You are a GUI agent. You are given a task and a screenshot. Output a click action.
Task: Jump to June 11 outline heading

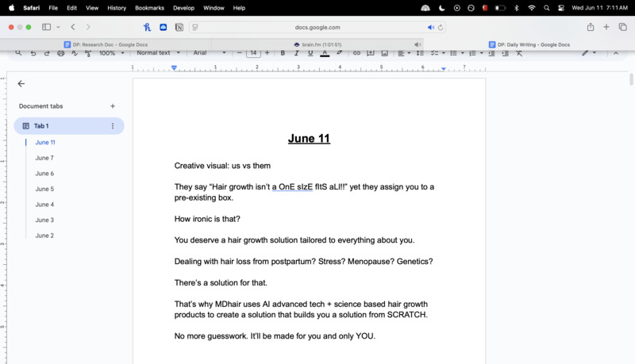[x=45, y=143]
